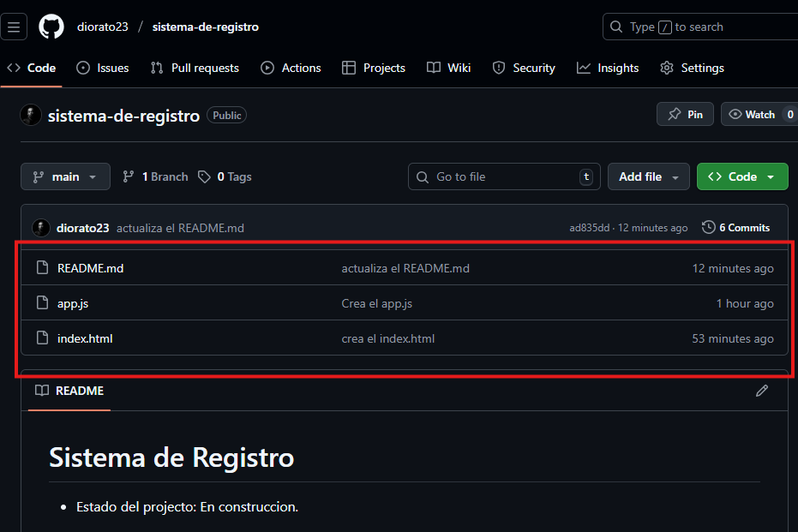Click the GitHub home logo

51,27
